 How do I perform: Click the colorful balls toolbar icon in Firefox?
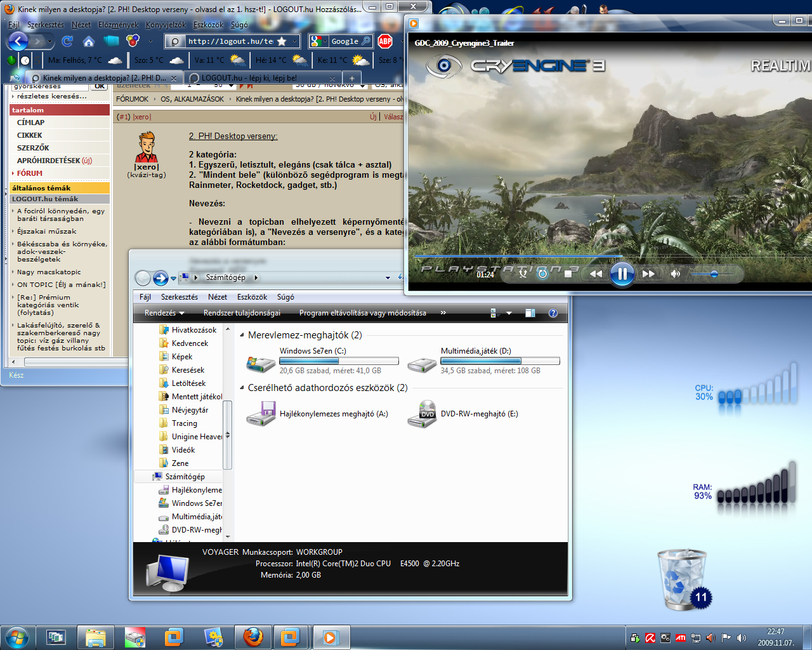133,41
